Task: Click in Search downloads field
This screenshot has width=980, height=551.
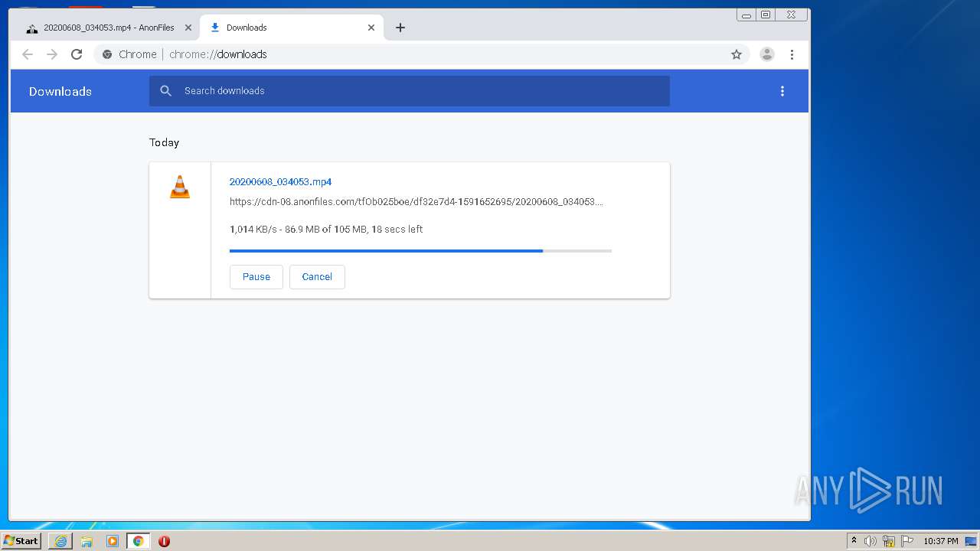Action: [410, 91]
